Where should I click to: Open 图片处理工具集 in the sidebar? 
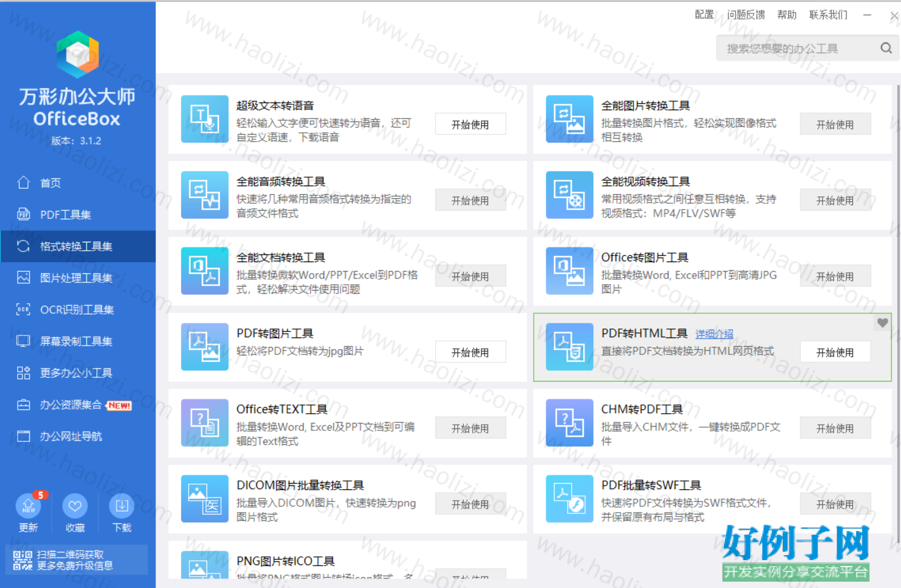pos(78,278)
